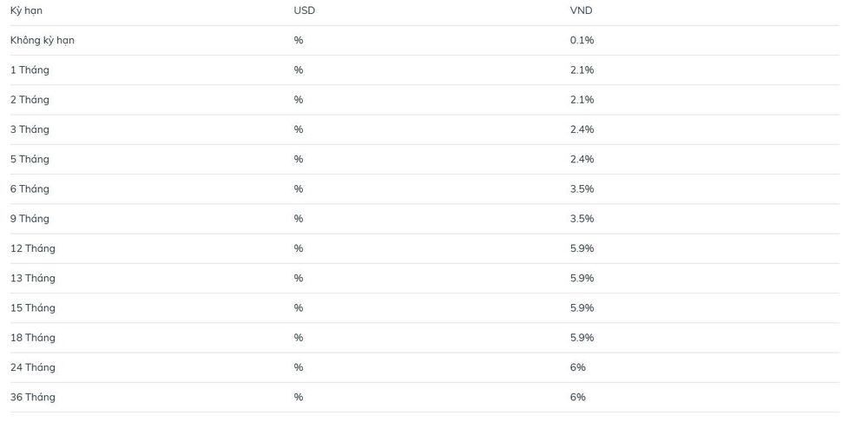Select the Không kỳ hạn row label

coord(42,41)
